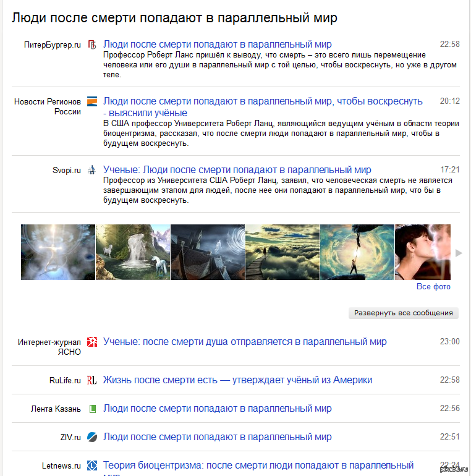
Task: Open the waterfall with unicorns thumbnail
Action: click(x=133, y=252)
